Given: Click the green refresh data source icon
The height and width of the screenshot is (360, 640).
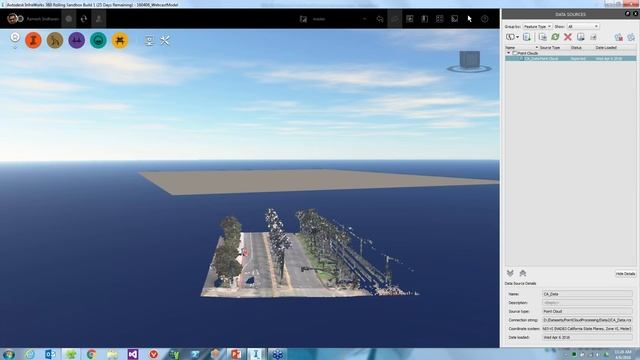Looking at the screenshot, I should [555, 37].
